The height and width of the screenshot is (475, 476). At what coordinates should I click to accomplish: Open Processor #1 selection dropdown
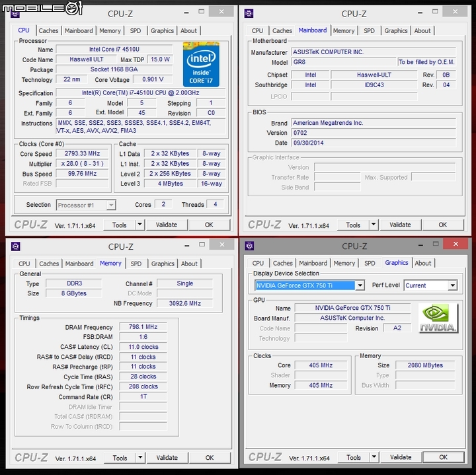(111, 205)
